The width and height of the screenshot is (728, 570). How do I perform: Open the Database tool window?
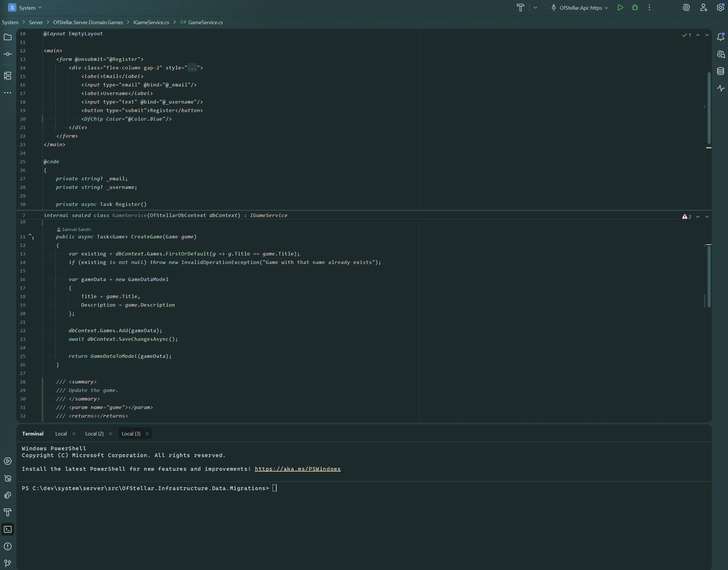[721, 71]
